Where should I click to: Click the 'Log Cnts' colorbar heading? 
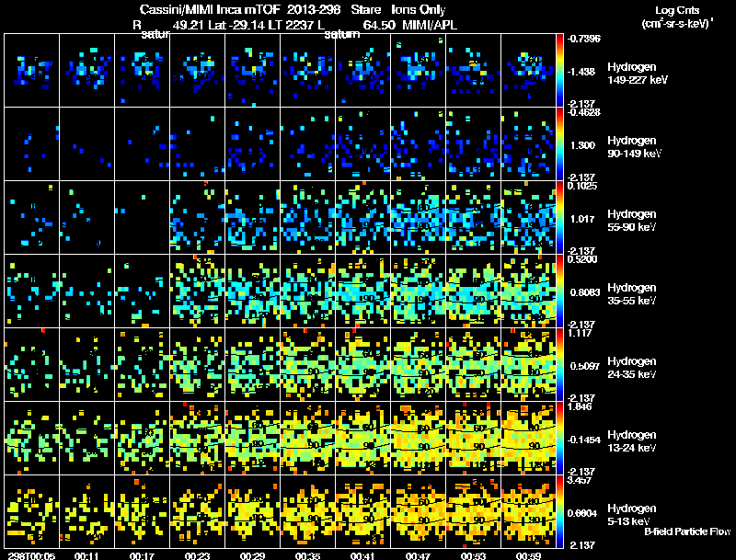click(x=677, y=10)
